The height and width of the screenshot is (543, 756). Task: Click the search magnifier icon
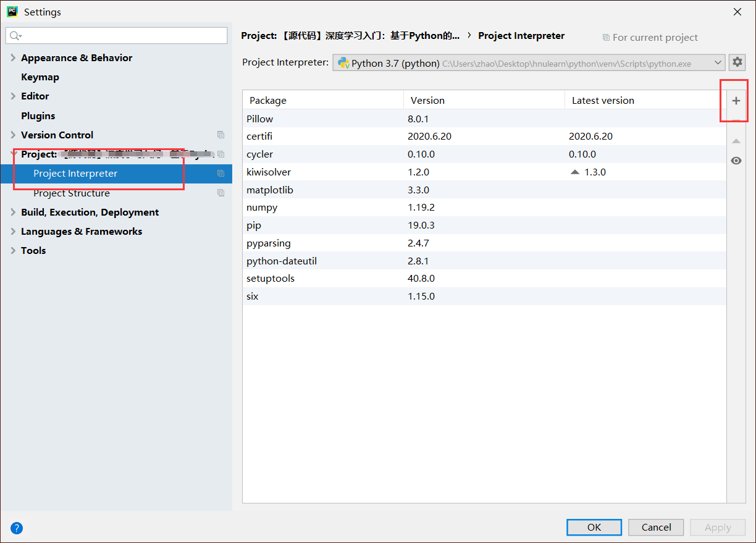[15, 36]
